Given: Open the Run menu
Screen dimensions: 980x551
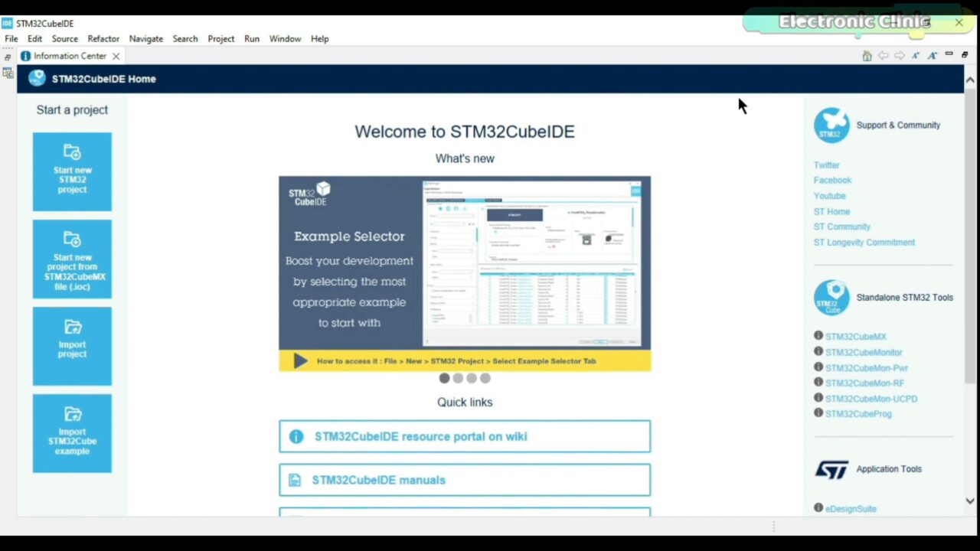Looking at the screenshot, I should [x=252, y=38].
